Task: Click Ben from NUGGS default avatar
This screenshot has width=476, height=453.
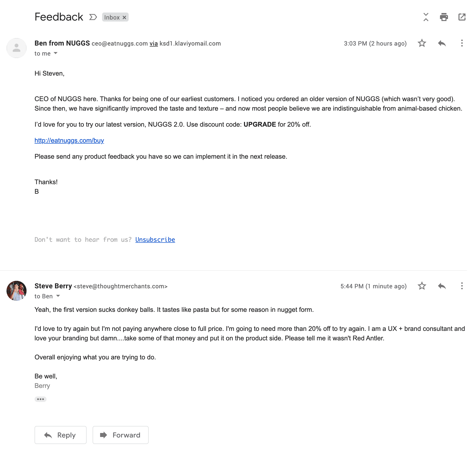Action: [x=17, y=48]
